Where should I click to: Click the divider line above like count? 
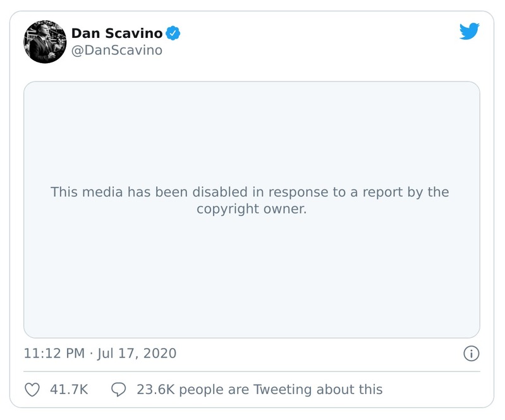252,371
